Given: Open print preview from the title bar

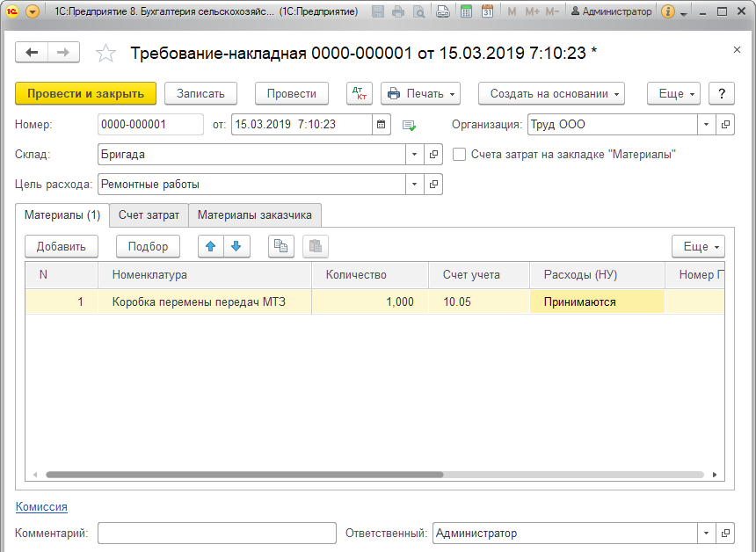Looking at the screenshot, I should (419, 11).
